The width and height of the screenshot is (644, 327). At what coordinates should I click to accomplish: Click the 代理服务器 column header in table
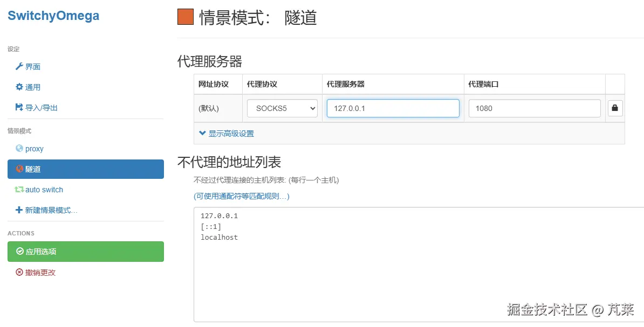[x=346, y=84]
